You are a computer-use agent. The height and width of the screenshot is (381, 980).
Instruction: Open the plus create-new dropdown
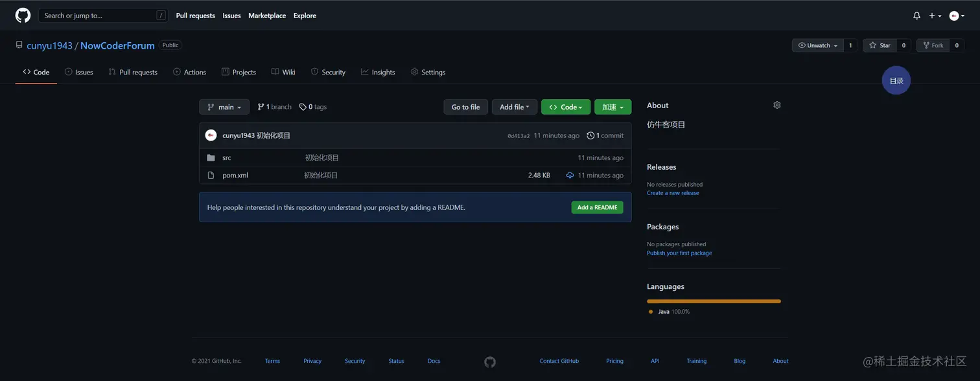pos(935,16)
